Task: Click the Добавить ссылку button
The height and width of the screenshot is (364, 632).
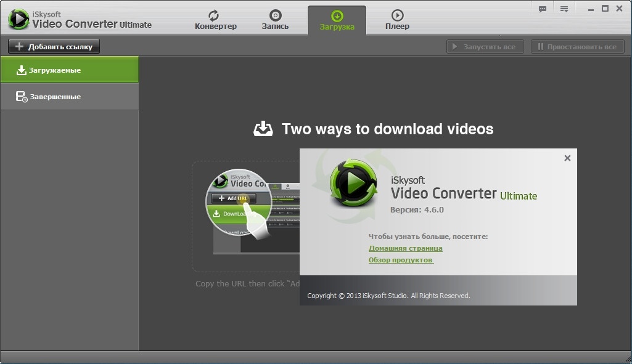Action: click(x=54, y=47)
